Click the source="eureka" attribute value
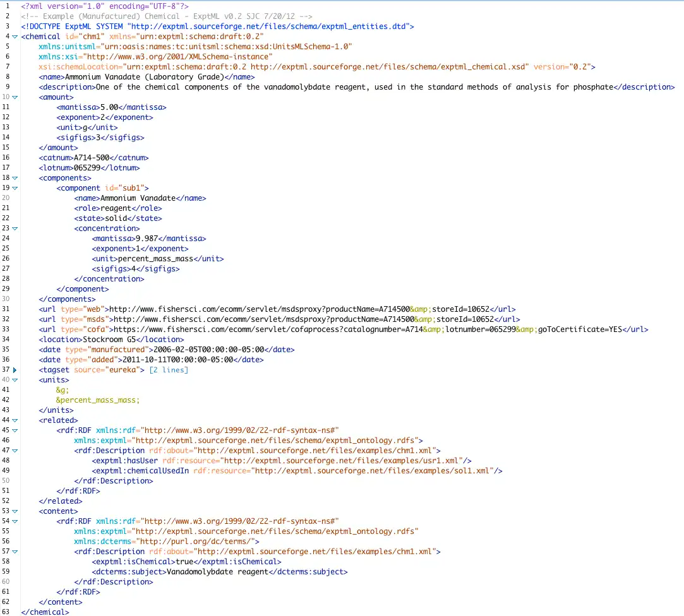The height and width of the screenshot is (616, 684). click(x=124, y=370)
